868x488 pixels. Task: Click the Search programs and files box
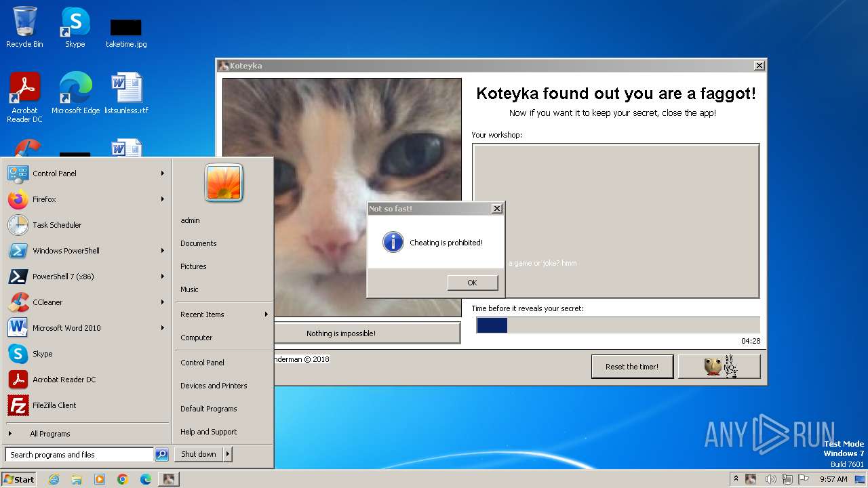point(79,455)
